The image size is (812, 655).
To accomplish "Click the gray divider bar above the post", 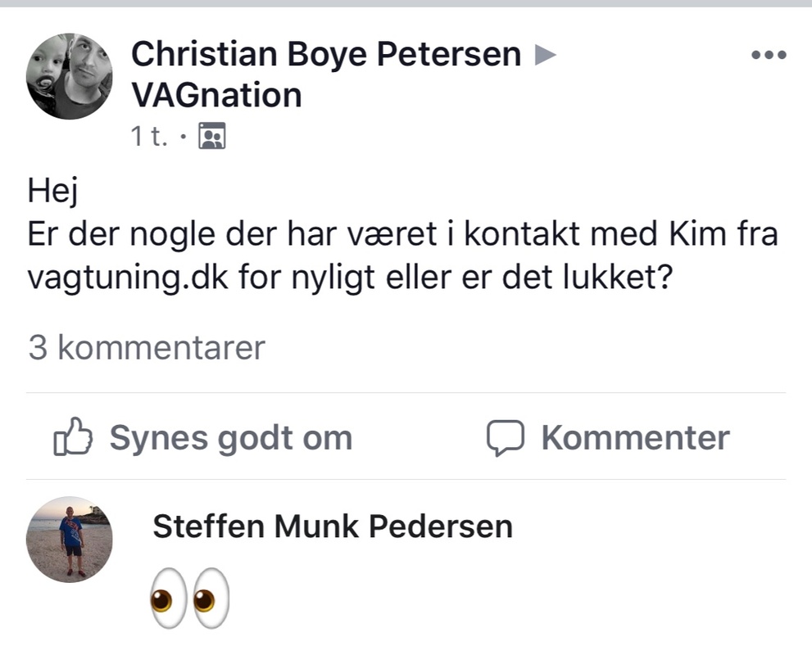I will (406, 4).
